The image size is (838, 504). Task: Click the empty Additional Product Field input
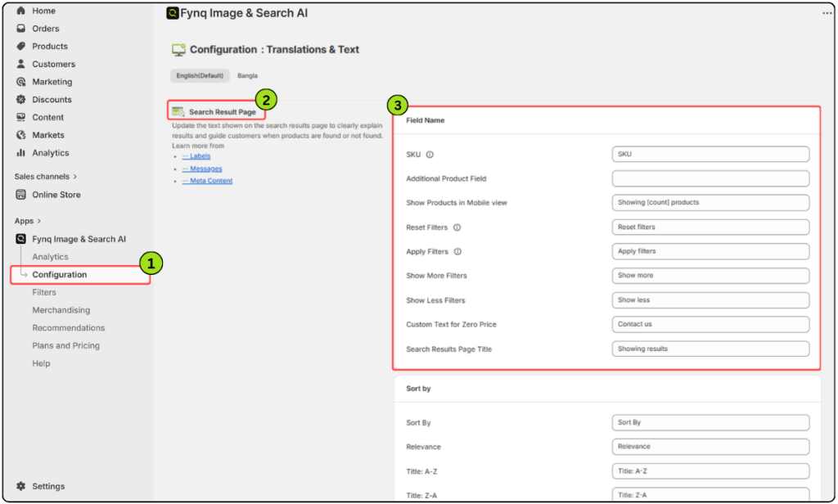point(710,178)
